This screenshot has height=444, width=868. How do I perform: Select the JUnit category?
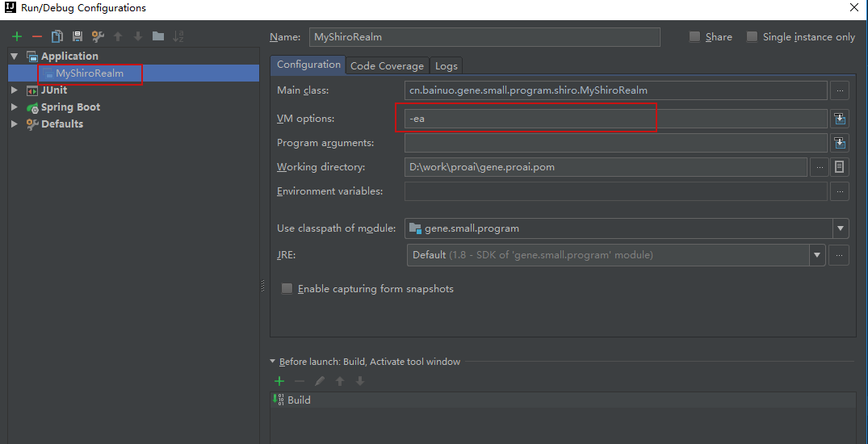[x=54, y=90]
